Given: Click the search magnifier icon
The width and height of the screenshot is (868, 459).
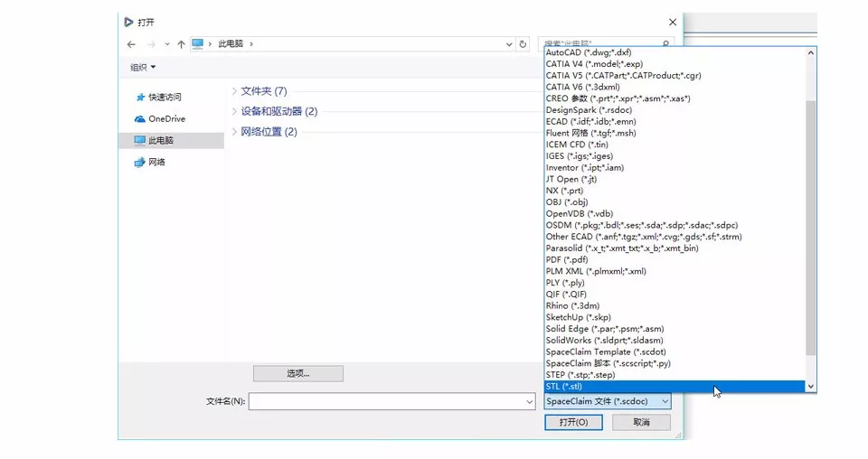Looking at the screenshot, I should tap(665, 43).
